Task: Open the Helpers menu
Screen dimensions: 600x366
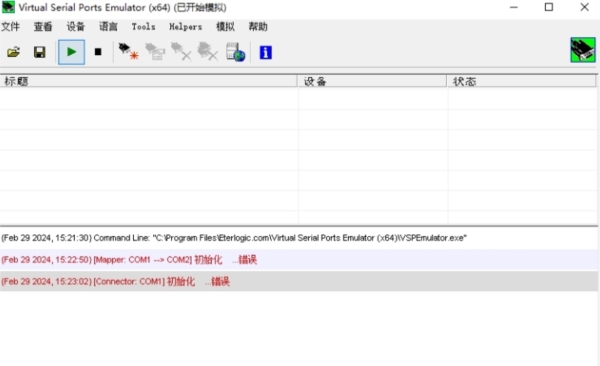Action: pyautogui.click(x=186, y=27)
